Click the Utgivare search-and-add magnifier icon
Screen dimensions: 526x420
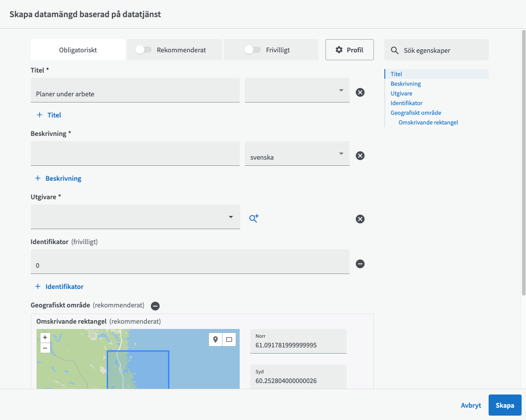pyautogui.click(x=254, y=219)
